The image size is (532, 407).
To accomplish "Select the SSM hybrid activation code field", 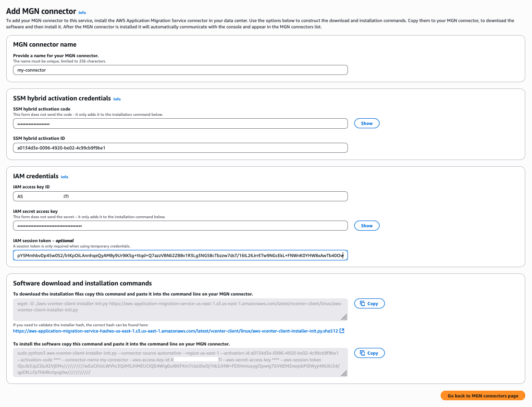I will click(180, 123).
